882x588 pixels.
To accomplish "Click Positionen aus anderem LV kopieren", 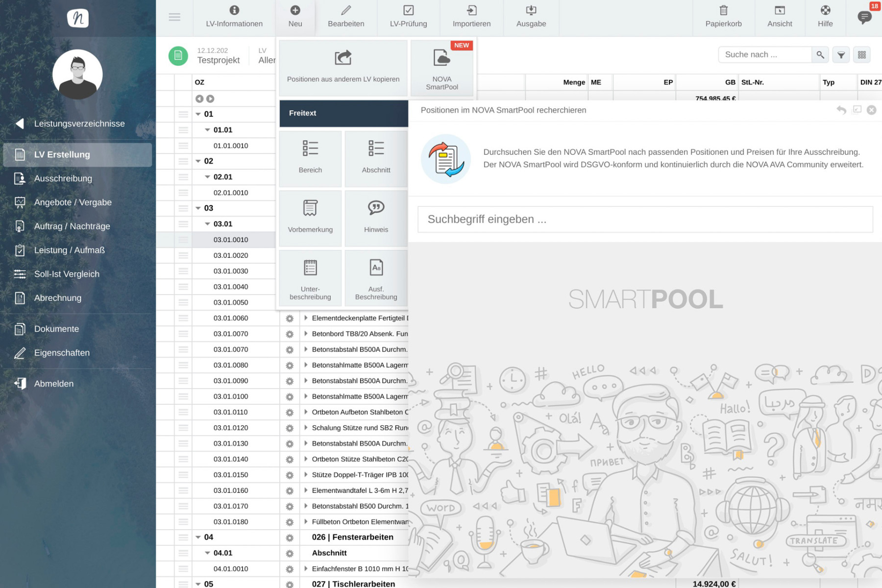I will [343, 66].
